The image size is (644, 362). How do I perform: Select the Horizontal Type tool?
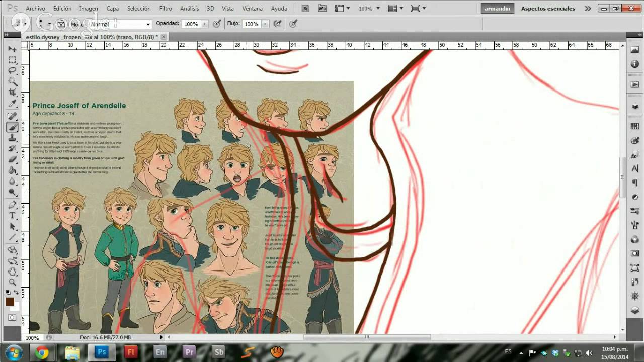(x=13, y=216)
